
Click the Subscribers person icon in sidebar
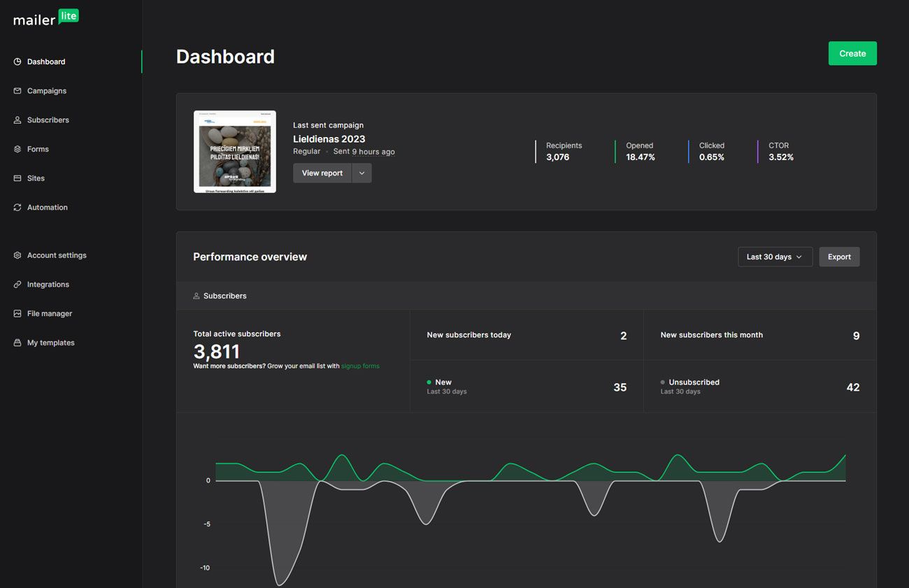coord(17,120)
